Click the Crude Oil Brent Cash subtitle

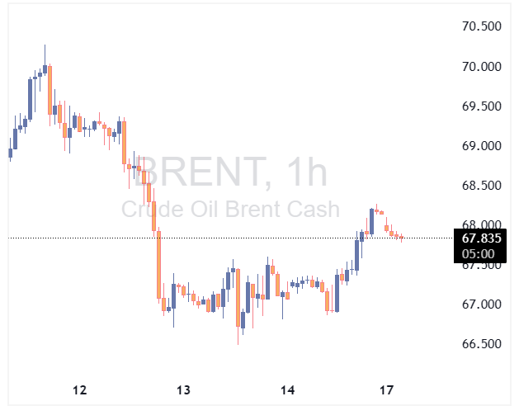(x=230, y=210)
